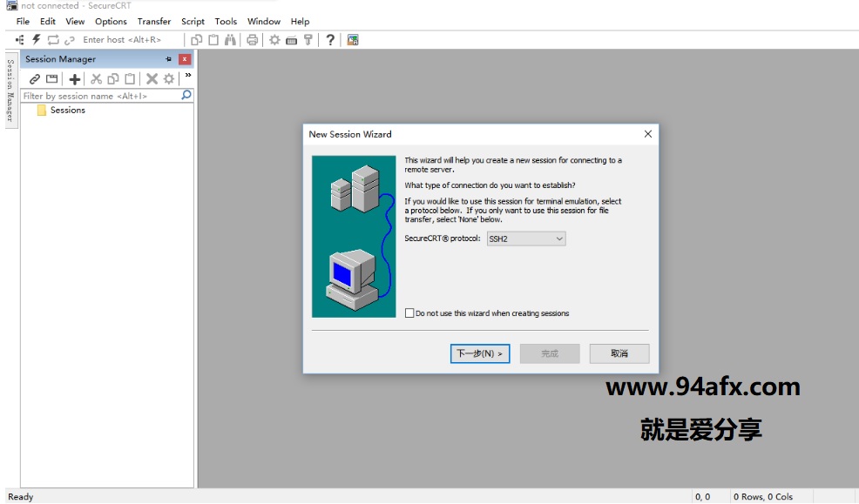Screen dimensions: 859x504
Task: Click the '0, 0' cursor position status
Action: (703, 497)
